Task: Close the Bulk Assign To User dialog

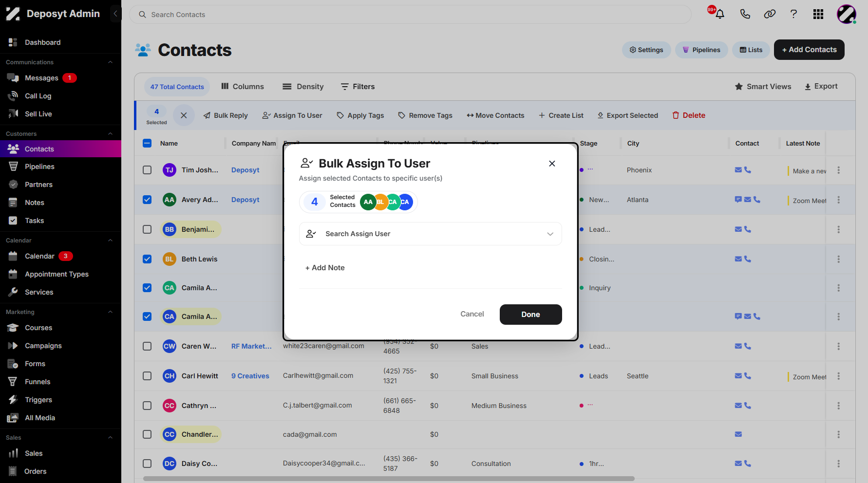Action: tap(552, 164)
